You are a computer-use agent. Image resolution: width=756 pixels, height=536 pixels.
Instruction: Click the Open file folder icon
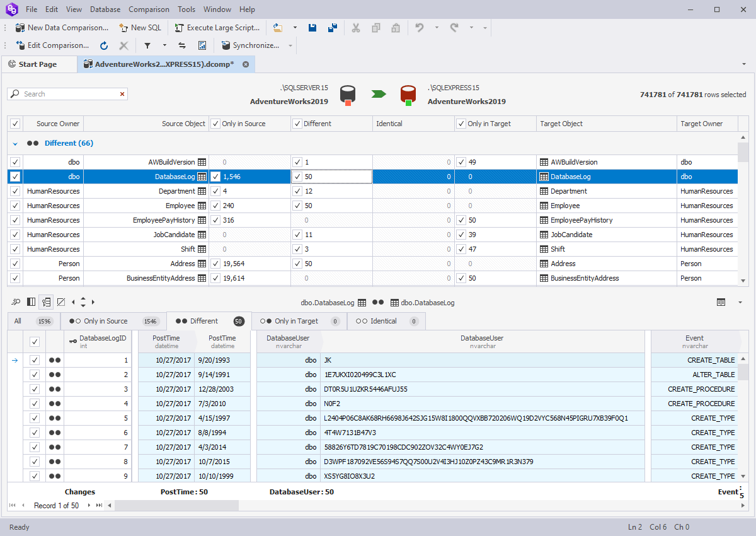[278, 28]
